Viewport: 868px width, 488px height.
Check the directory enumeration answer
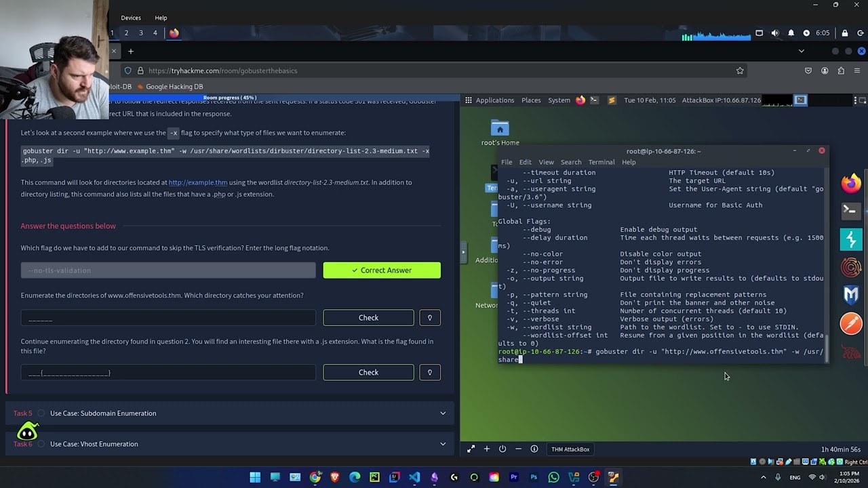coord(368,318)
